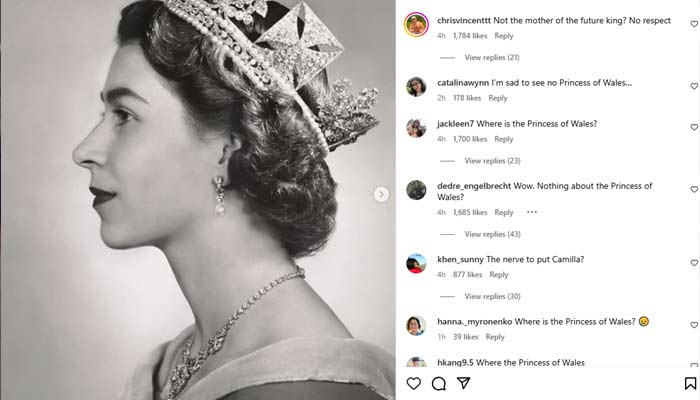This screenshot has width=700, height=400.
Task: Reply to hanna._myronenko's comment
Action: tap(495, 337)
